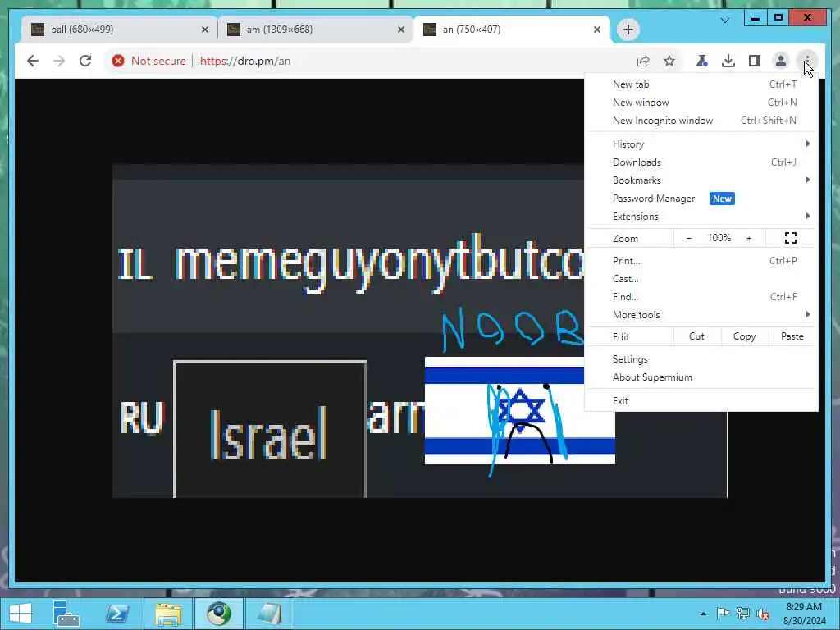Go back to the previous page
840x630 pixels.
[x=33, y=61]
